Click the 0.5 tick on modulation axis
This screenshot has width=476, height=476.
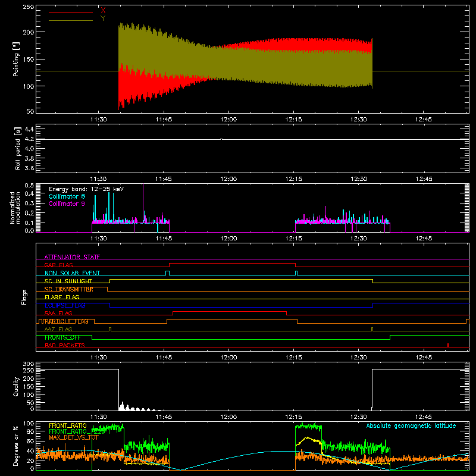[29, 185]
